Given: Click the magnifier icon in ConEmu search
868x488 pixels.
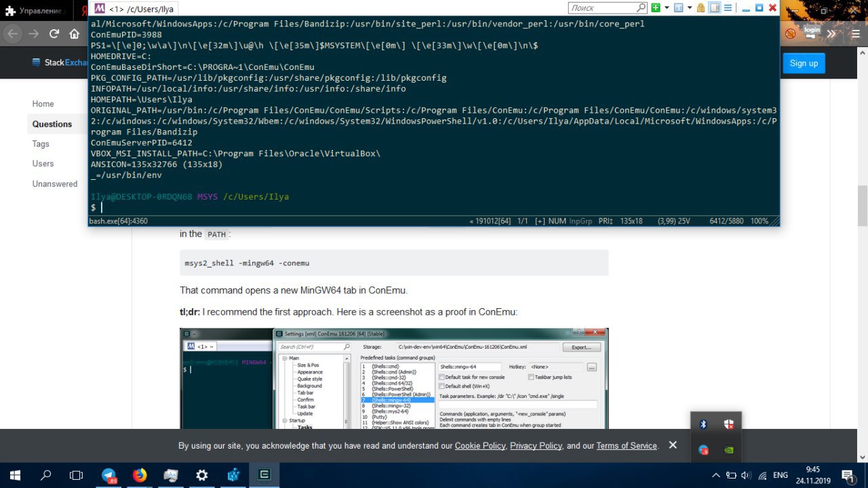Looking at the screenshot, I should 642,8.
